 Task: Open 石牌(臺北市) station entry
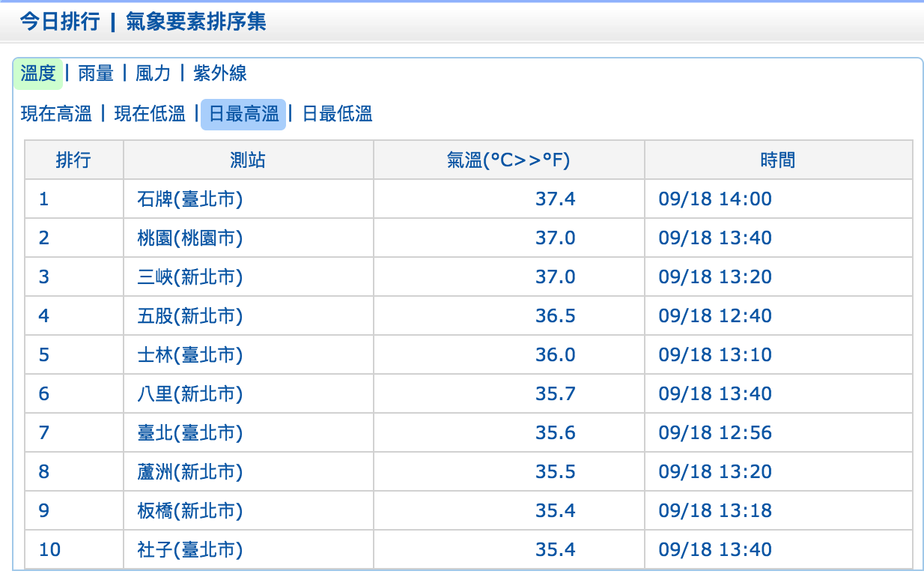pos(190,199)
